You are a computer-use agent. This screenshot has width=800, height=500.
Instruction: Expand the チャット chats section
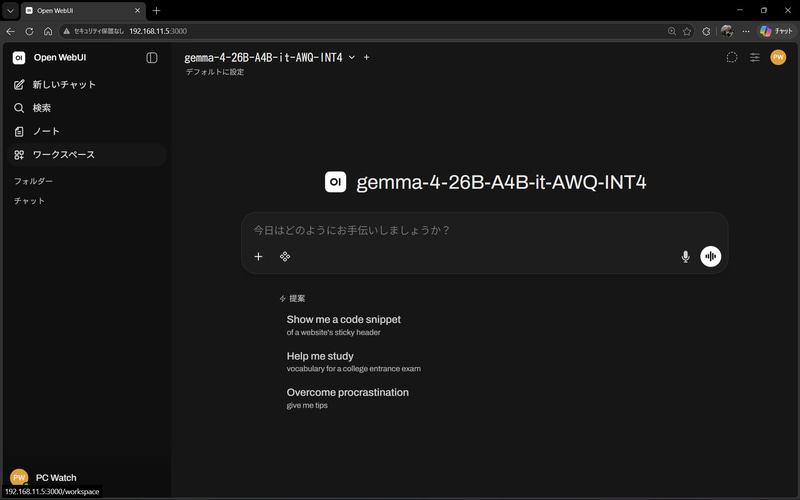[29, 201]
